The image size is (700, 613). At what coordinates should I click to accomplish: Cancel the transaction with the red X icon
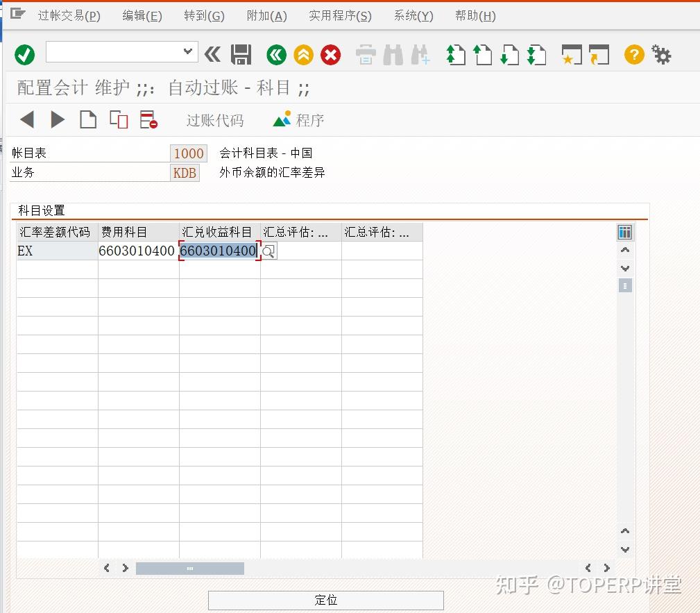point(330,54)
